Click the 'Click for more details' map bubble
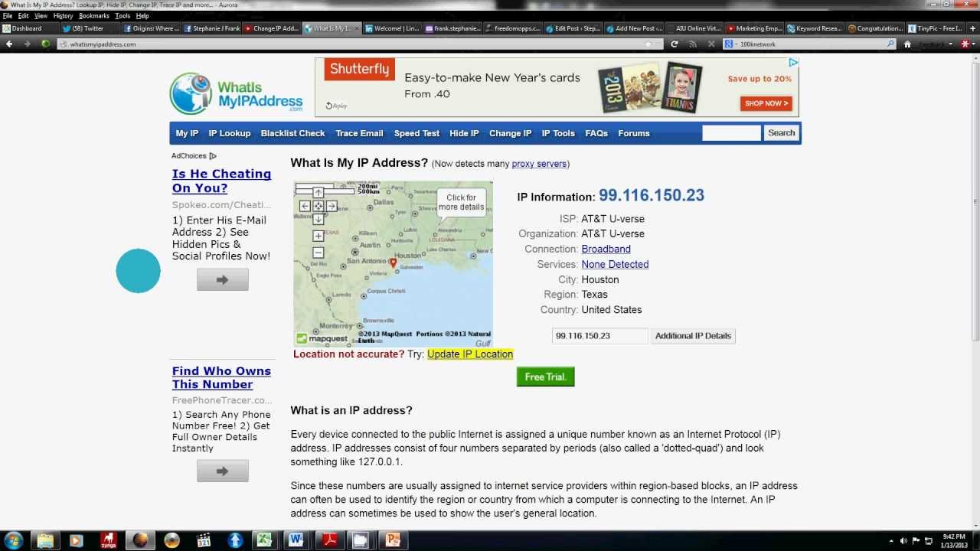 461,202
